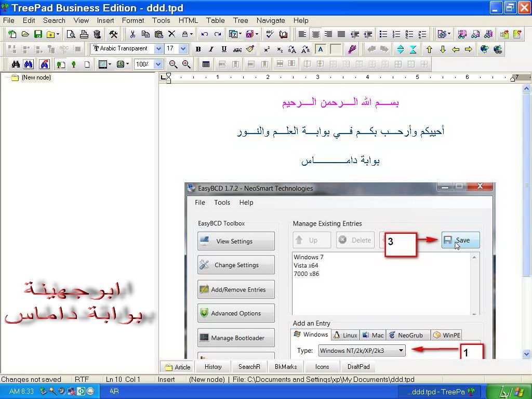Expand the green S skin dropdown

coord(128,64)
